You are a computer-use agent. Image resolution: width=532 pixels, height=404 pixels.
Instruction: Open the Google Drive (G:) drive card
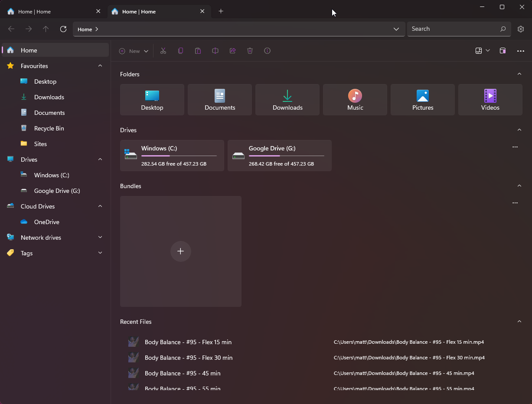[x=280, y=156]
